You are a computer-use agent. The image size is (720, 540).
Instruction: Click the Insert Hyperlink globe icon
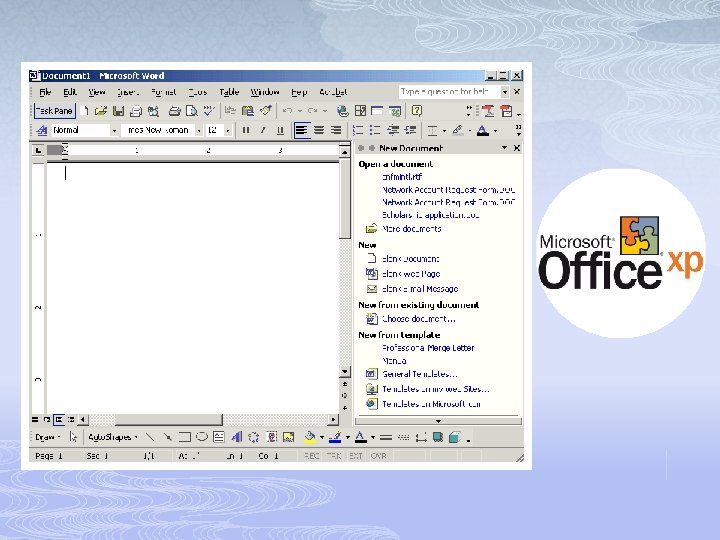343,111
